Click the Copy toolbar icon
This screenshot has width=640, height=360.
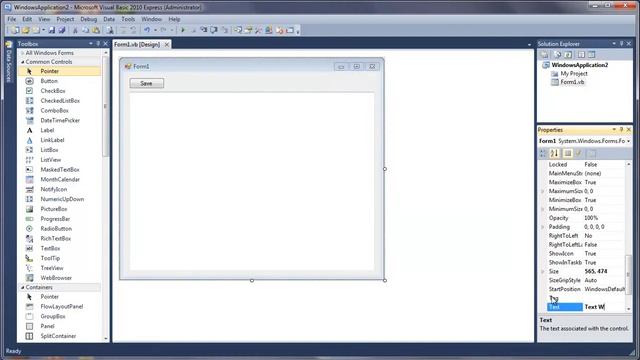pos(85,30)
